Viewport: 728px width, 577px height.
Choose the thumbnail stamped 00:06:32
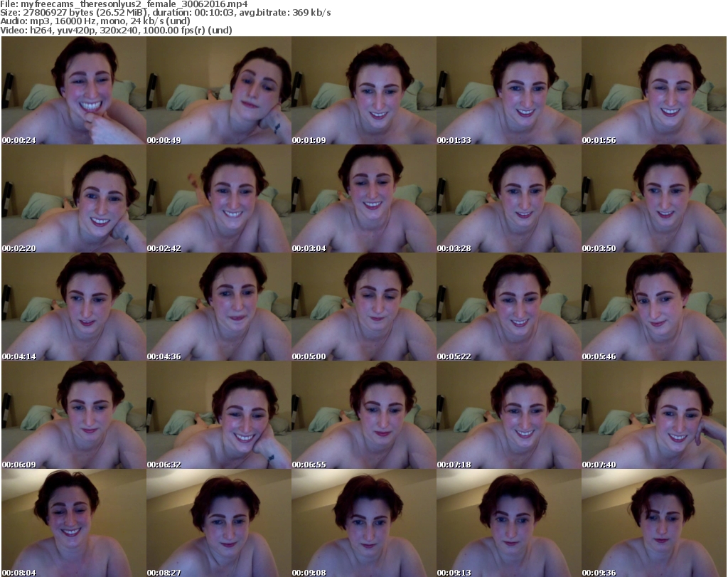click(219, 415)
